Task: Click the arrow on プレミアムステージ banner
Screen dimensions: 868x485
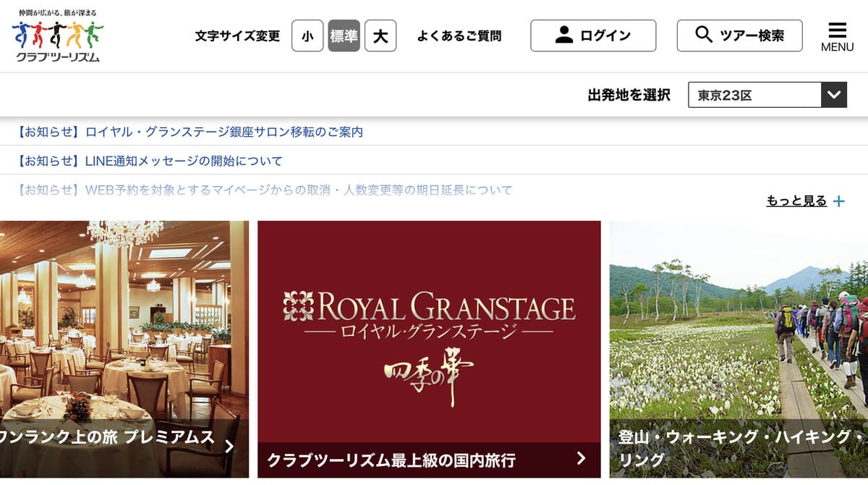Action: [x=229, y=446]
